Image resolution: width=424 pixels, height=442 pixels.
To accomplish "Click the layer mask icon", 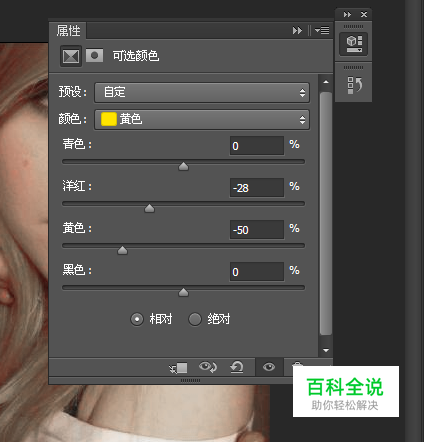I will click(94, 55).
